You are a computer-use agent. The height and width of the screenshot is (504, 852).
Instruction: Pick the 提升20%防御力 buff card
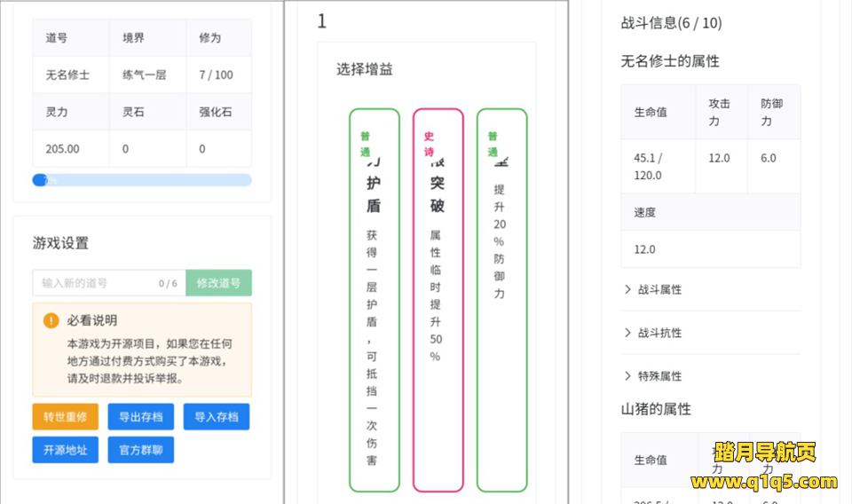(x=501, y=302)
